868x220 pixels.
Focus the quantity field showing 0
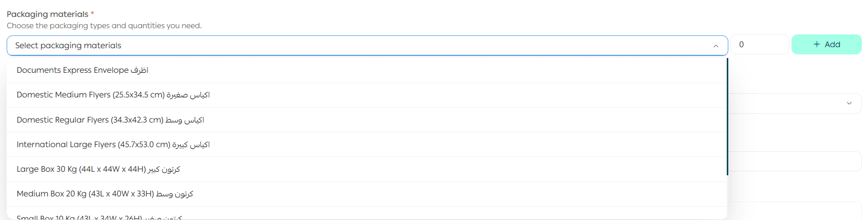tap(760, 45)
